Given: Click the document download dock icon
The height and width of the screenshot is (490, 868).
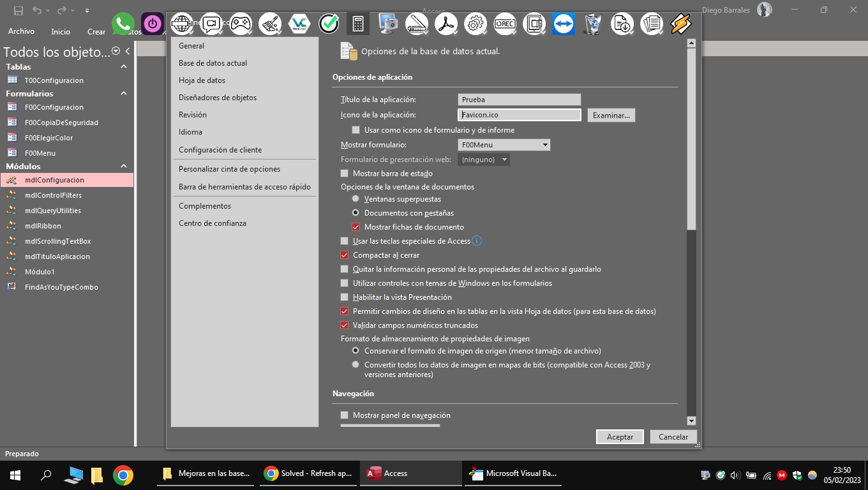Looking at the screenshot, I should pos(622,24).
